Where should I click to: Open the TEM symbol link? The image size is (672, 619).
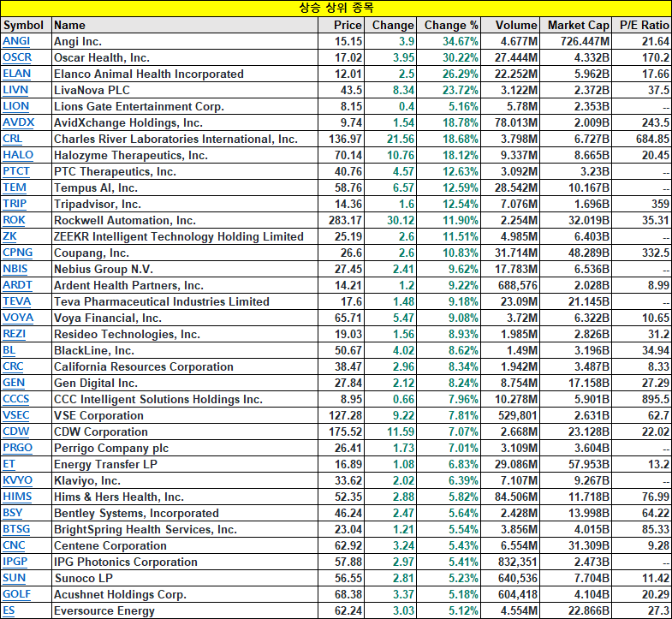click(x=15, y=187)
